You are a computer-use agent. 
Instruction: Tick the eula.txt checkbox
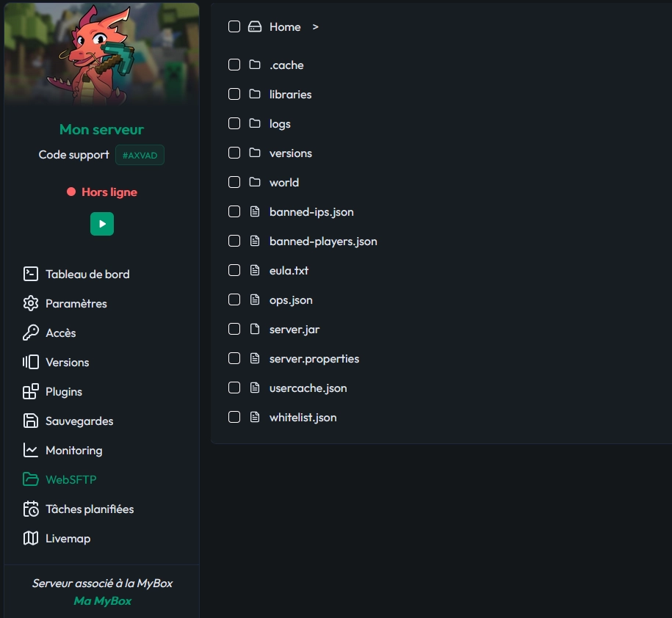(234, 270)
